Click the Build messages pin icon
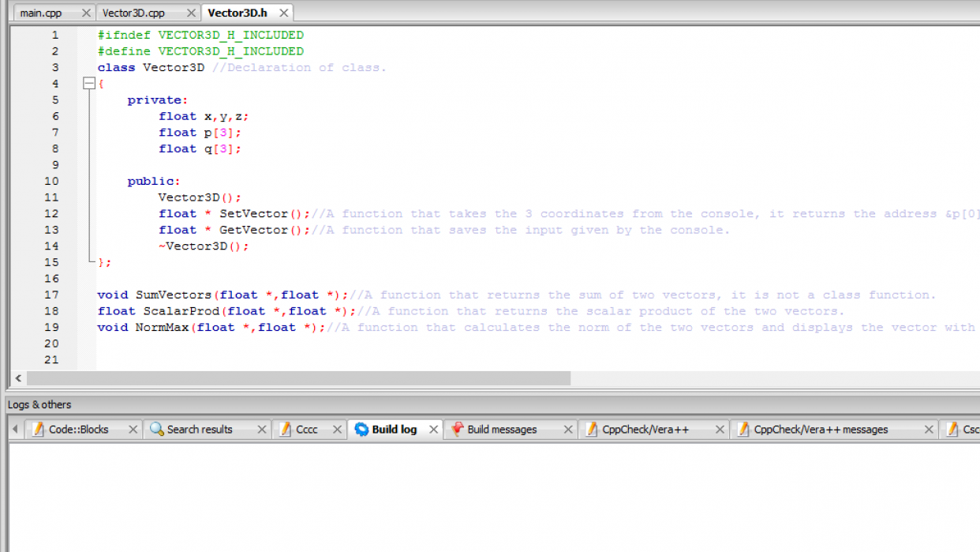 457,430
